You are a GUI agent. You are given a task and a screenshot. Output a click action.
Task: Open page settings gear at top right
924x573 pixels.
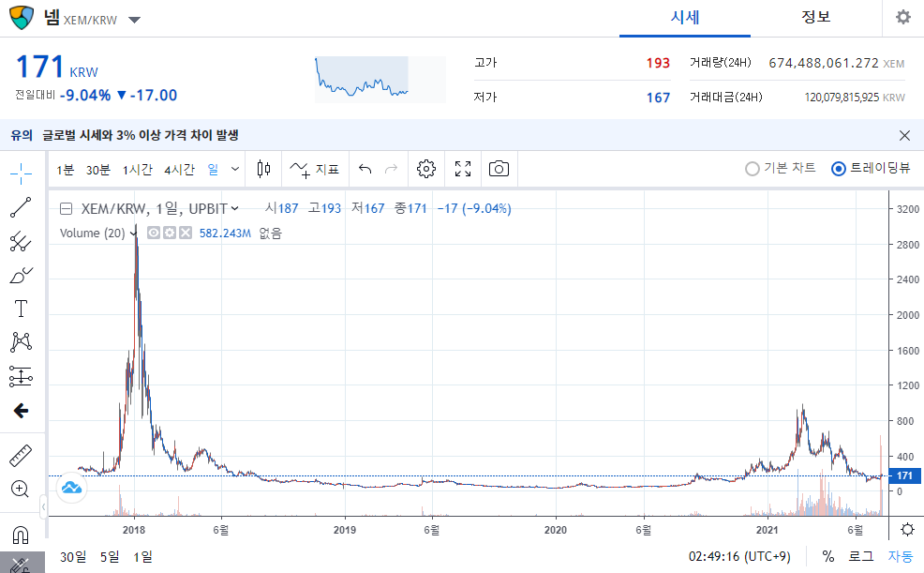click(x=902, y=17)
